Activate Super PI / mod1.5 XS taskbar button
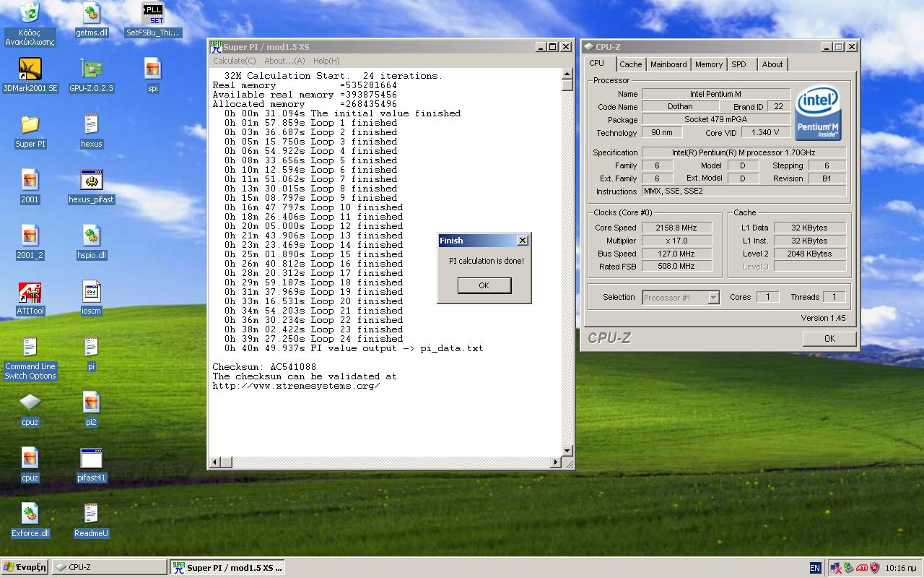This screenshot has height=578, width=924. point(227,568)
